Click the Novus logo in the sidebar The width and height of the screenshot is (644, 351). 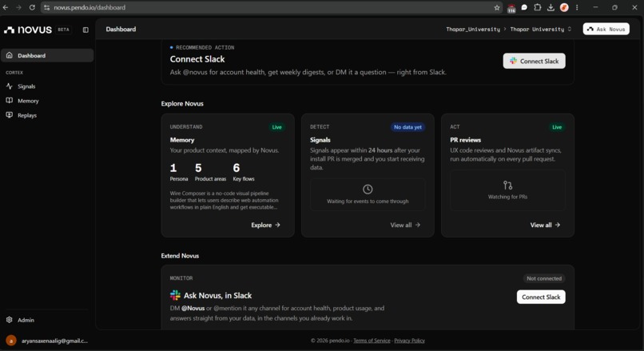pos(28,30)
